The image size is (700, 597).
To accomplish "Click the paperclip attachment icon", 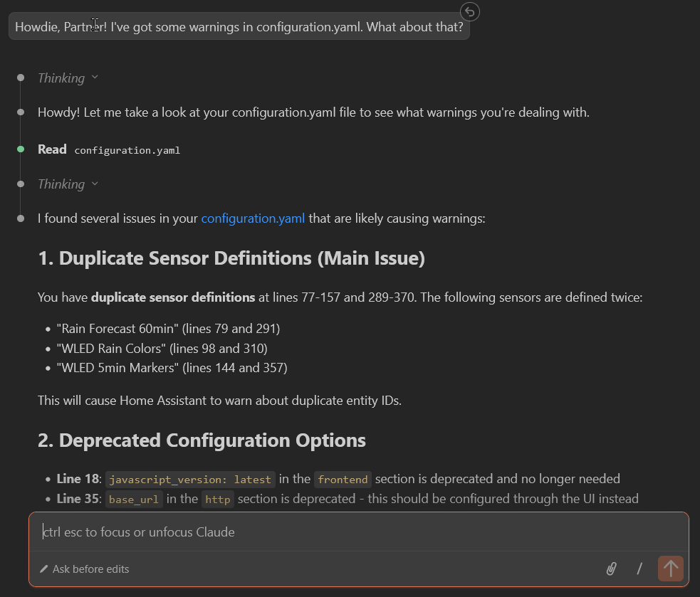I will tap(611, 569).
